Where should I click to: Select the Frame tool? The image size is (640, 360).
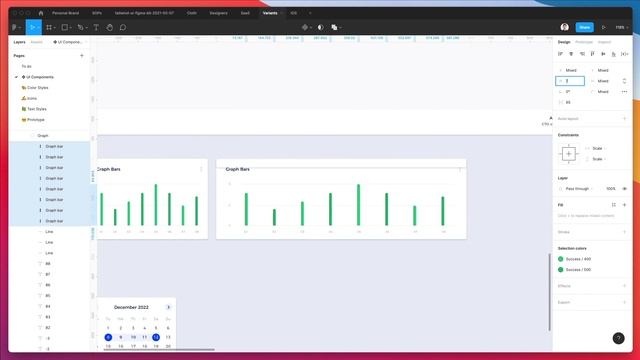point(49,27)
